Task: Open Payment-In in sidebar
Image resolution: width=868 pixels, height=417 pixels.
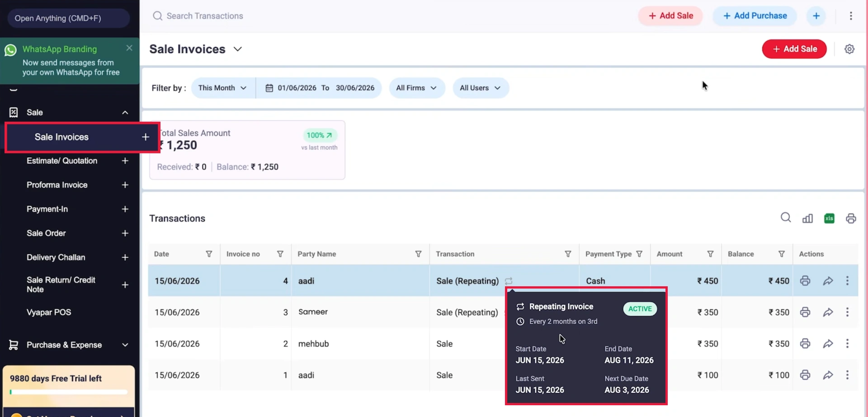Action: [47, 209]
